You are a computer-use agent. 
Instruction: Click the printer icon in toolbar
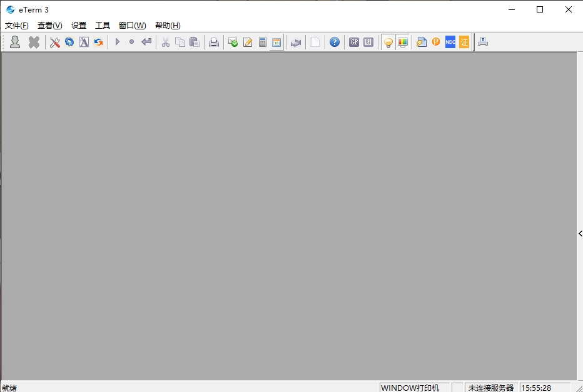(214, 42)
